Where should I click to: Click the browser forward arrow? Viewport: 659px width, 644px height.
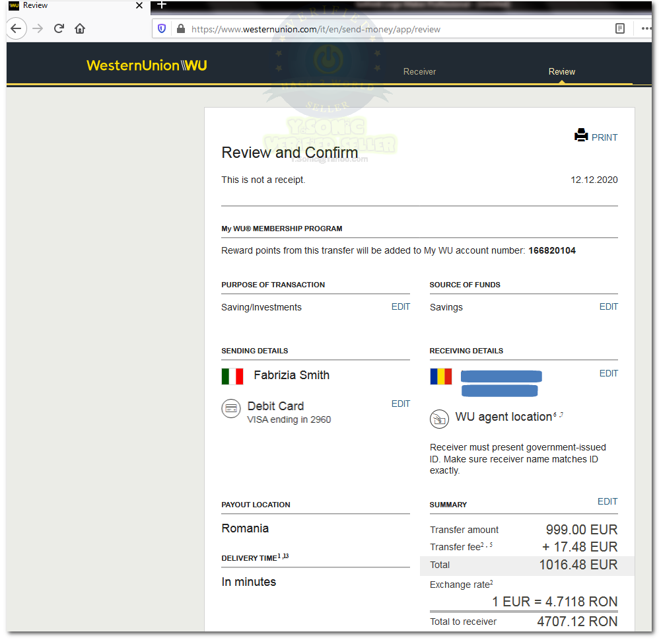(x=38, y=28)
